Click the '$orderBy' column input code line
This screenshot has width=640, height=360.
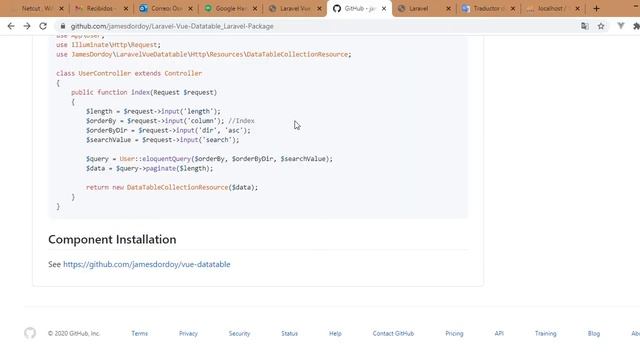170,121
